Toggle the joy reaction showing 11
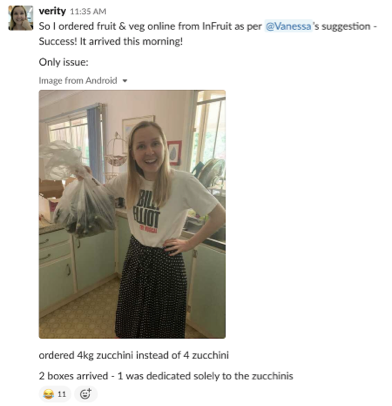392x406 pixels. click(55, 394)
